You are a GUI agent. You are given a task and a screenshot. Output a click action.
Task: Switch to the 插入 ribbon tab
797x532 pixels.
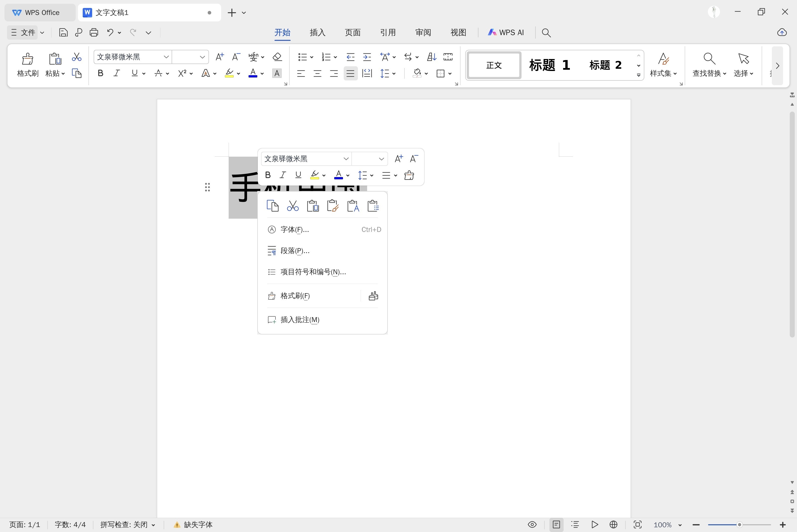click(317, 33)
